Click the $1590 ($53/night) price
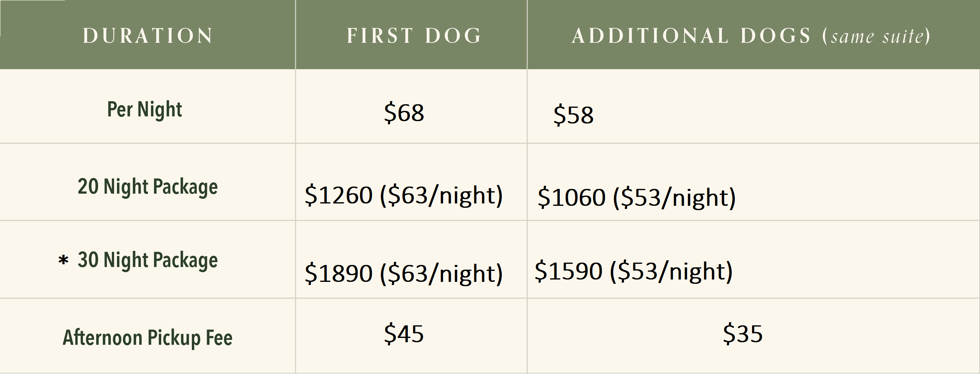The width and height of the screenshot is (980, 374). (634, 271)
